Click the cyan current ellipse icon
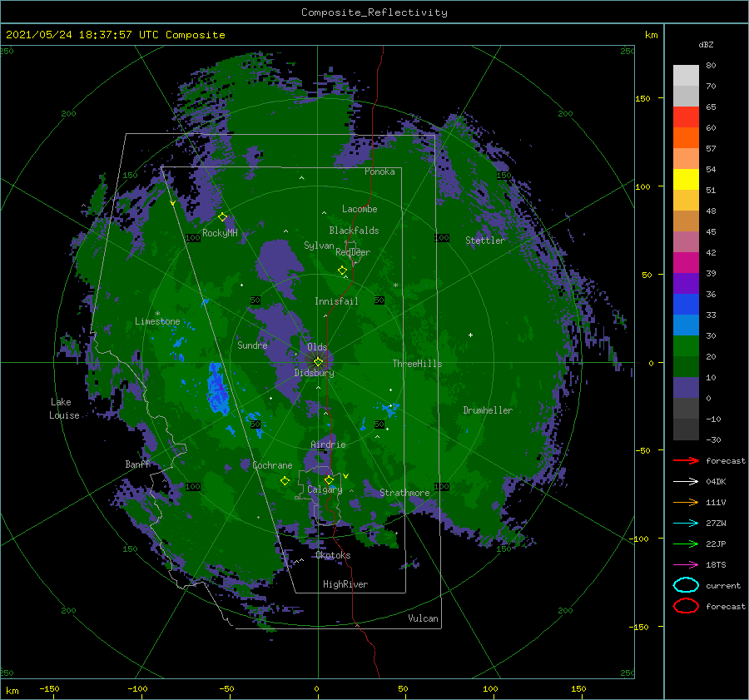The width and height of the screenshot is (749, 700). pos(686,585)
